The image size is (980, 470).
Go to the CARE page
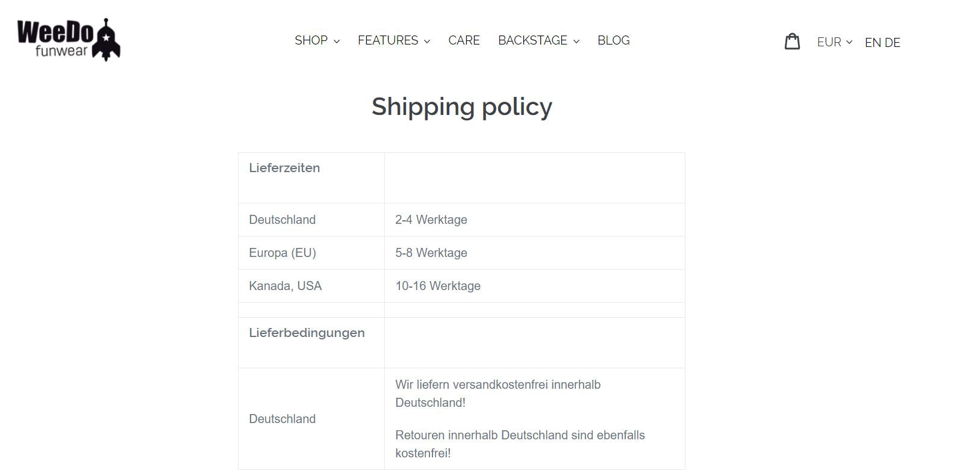click(x=464, y=40)
